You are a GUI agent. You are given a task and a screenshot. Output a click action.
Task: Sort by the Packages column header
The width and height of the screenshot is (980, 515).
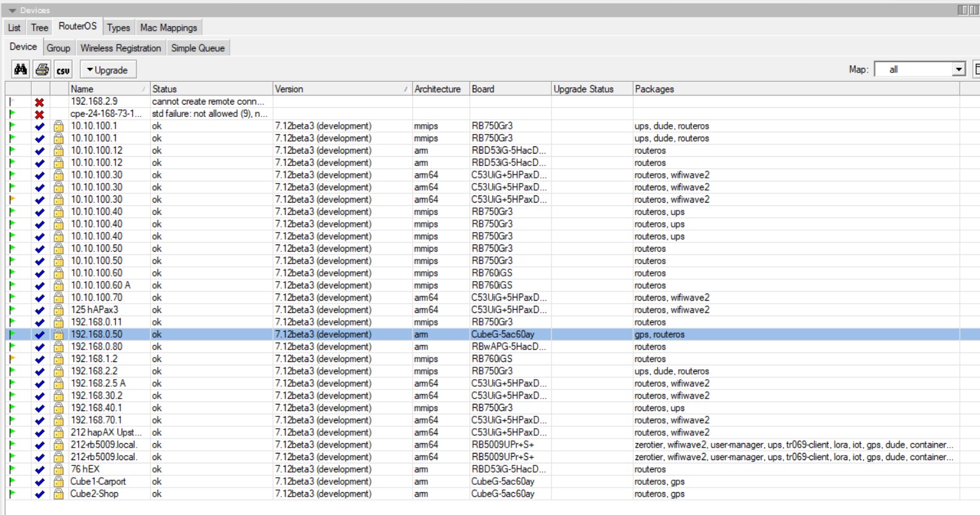click(796, 89)
